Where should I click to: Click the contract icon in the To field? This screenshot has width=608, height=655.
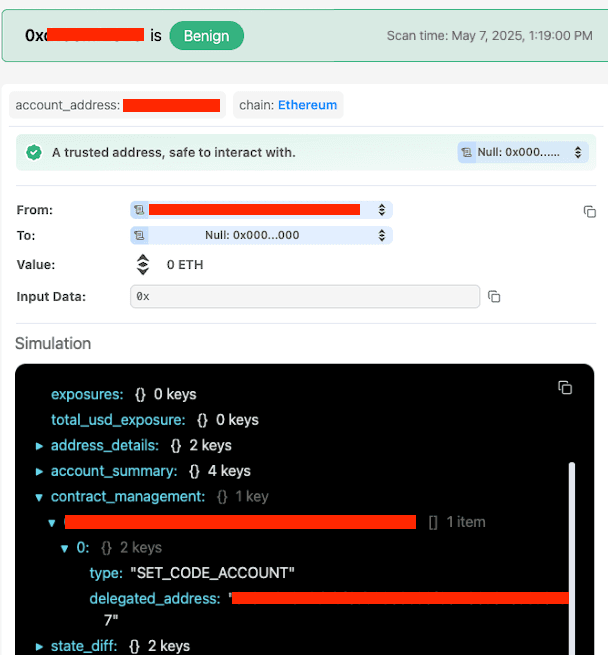pyautogui.click(x=139, y=236)
